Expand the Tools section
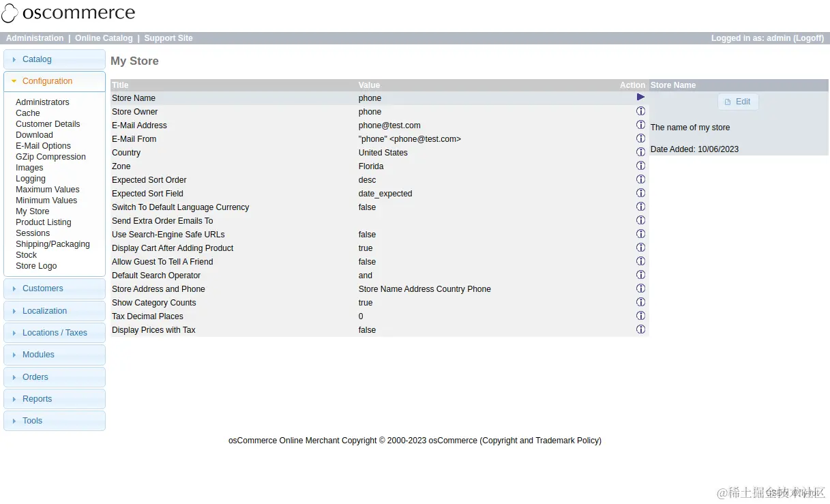The image size is (830, 504). coord(55,421)
